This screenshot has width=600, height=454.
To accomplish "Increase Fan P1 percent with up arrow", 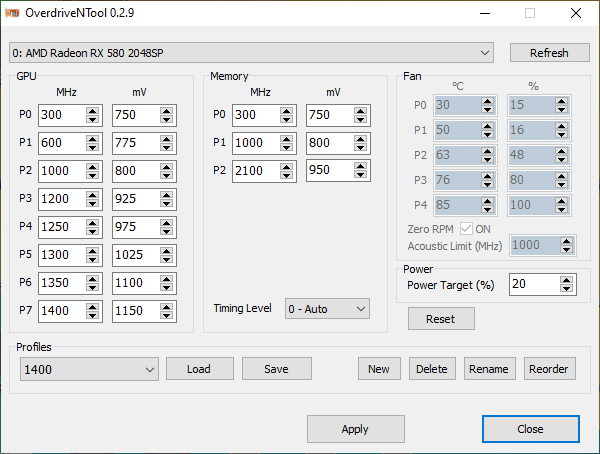I will (562, 126).
